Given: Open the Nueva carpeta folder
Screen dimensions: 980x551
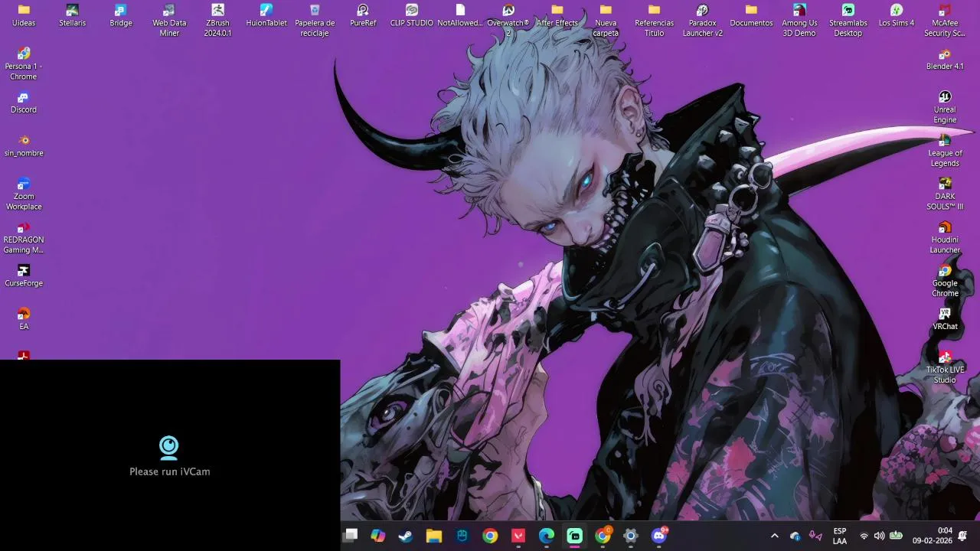Looking at the screenshot, I should [606, 20].
